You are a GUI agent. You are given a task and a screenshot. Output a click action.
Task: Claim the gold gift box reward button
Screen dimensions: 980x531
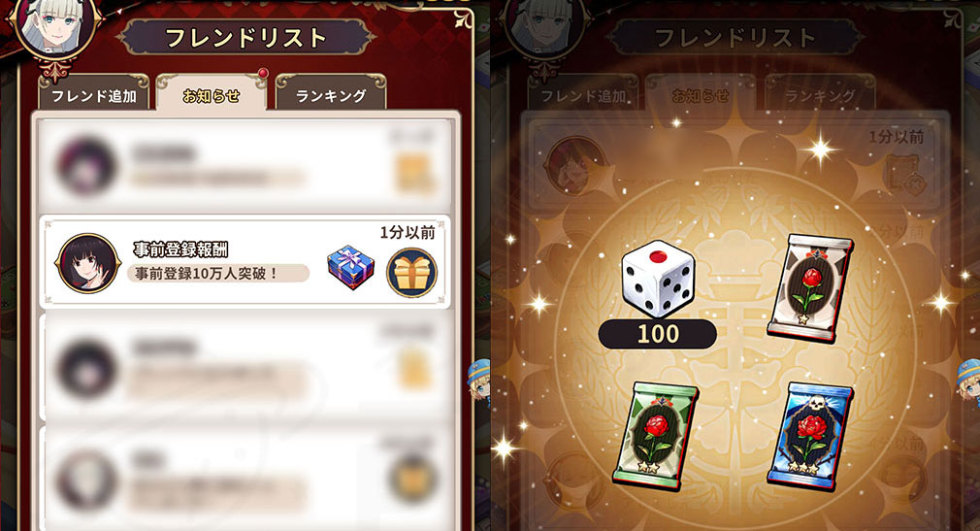[x=411, y=272]
